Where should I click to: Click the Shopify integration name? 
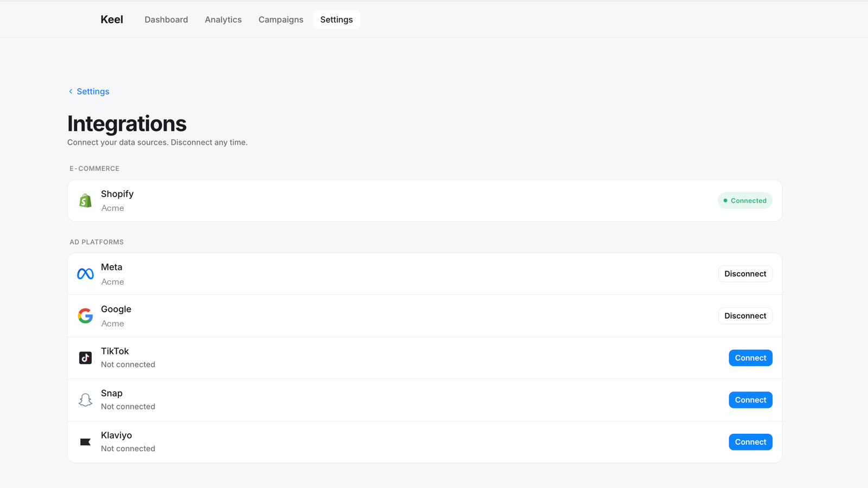[x=117, y=194]
